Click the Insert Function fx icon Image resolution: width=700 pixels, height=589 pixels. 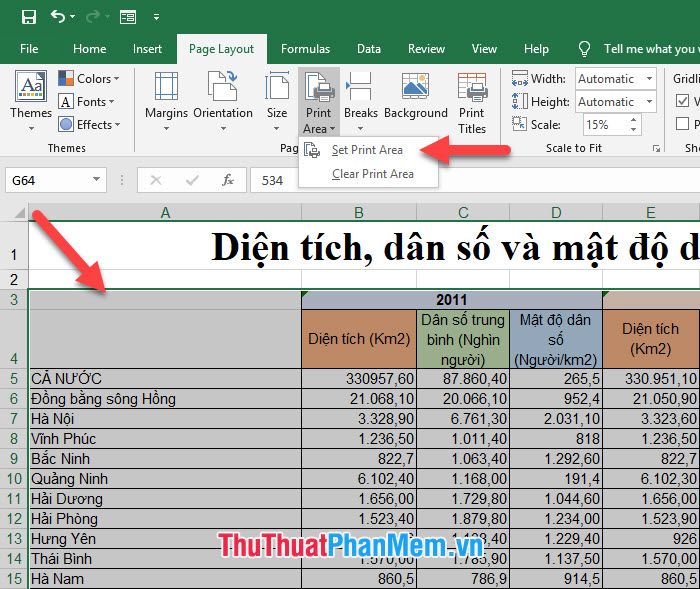click(228, 180)
